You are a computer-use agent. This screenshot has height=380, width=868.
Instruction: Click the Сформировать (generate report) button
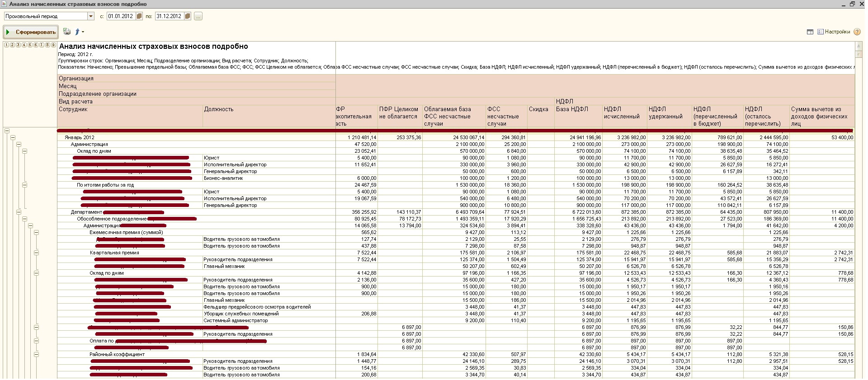[x=31, y=32]
